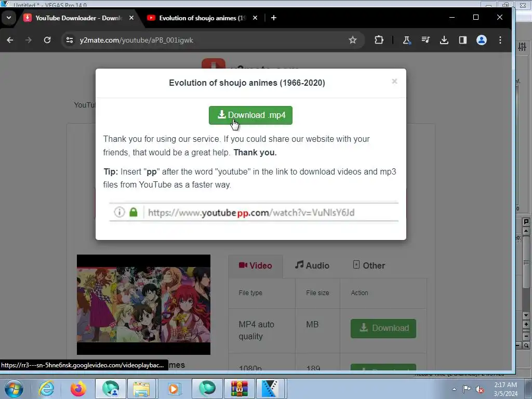This screenshot has height=399, width=532.
Task: Go back to the previous page
Action: click(x=10, y=40)
